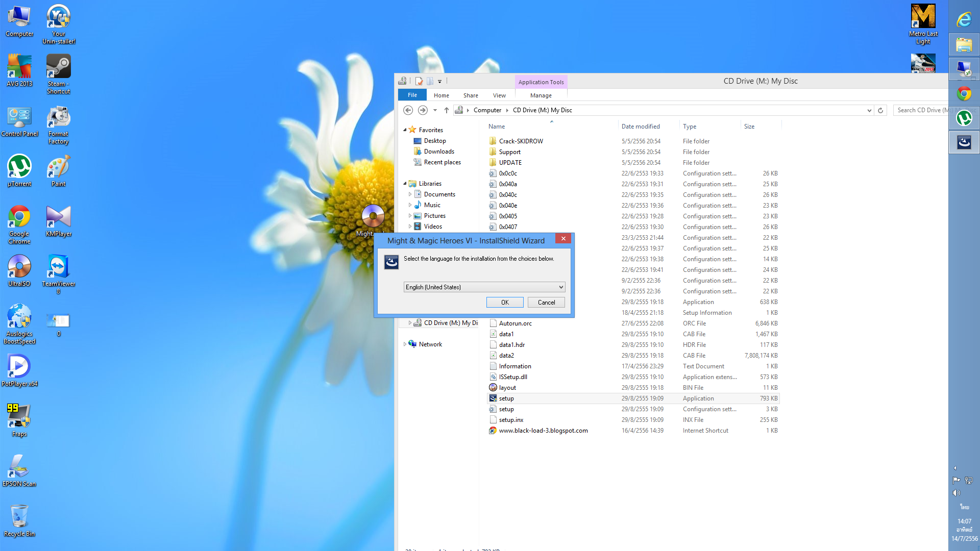The image size is (980, 551).
Task: Click the Search CD Drive input field
Action: click(x=921, y=110)
